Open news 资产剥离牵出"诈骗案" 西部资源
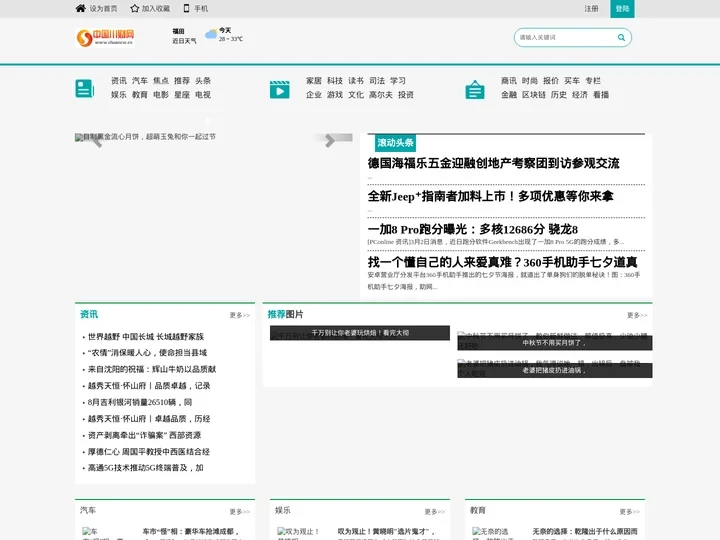Viewport: 720px width, 540px height. pyautogui.click(x=144, y=435)
